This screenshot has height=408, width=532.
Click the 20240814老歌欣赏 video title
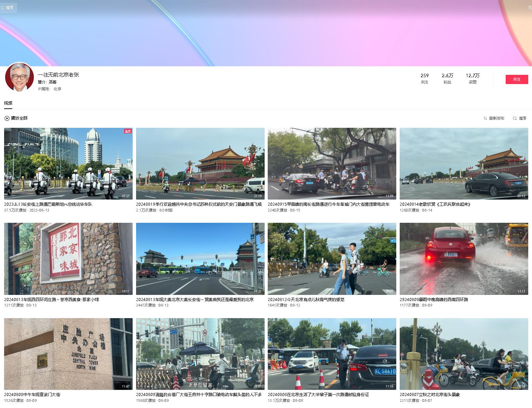pyautogui.click(x=435, y=204)
